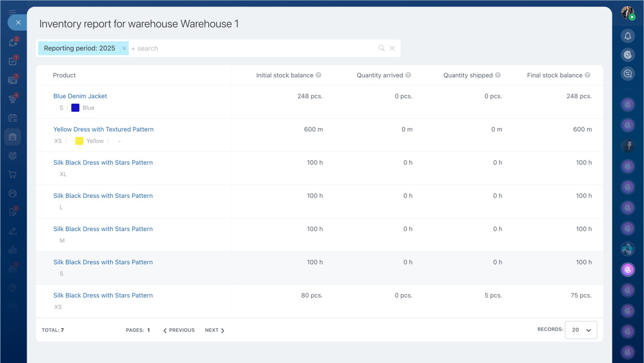This screenshot has width=644, height=363.
Task: Clear the search filter field
Action: click(x=392, y=48)
